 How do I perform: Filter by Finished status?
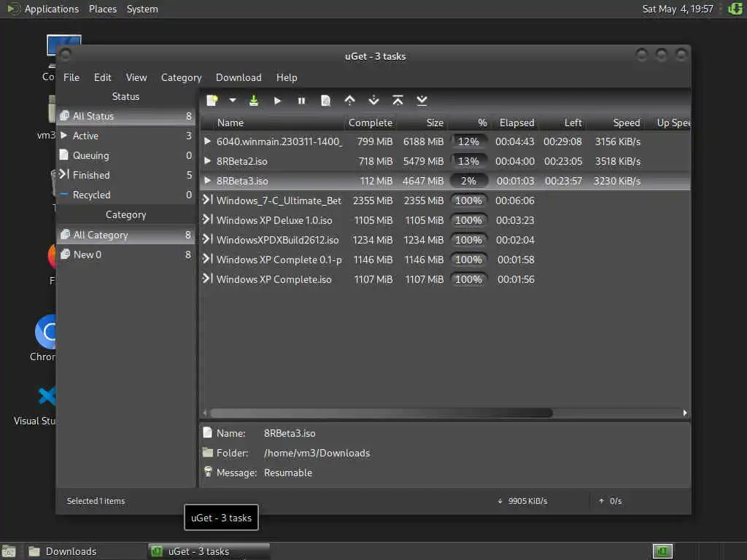click(x=125, y=175)
